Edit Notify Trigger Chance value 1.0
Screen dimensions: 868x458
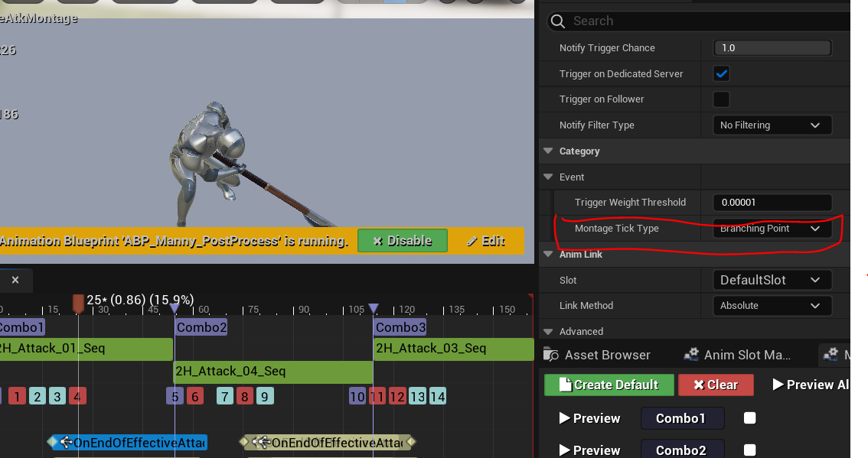point(772,48)
